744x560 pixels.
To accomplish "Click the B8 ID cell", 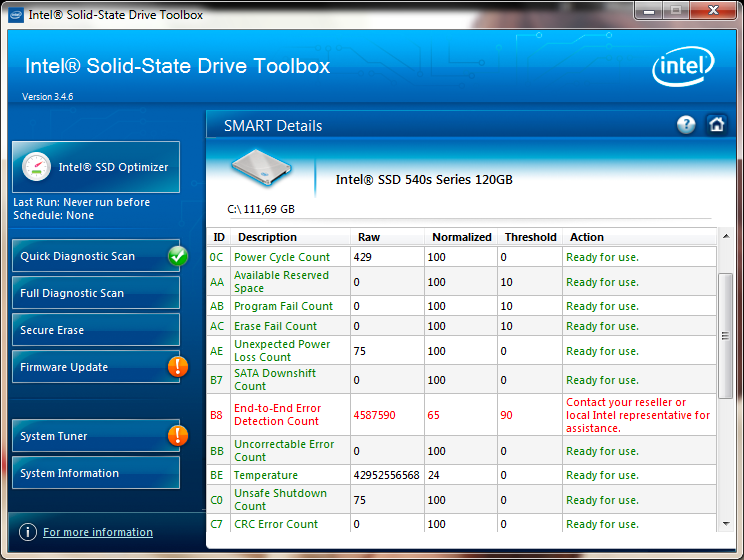I will (216, 415).
